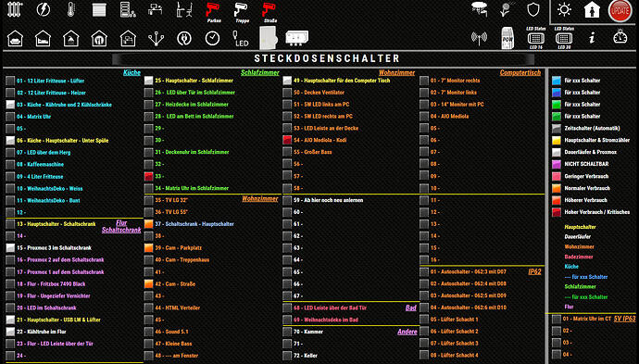
Task: Open the POW device icon
Action: coord(507,39)
